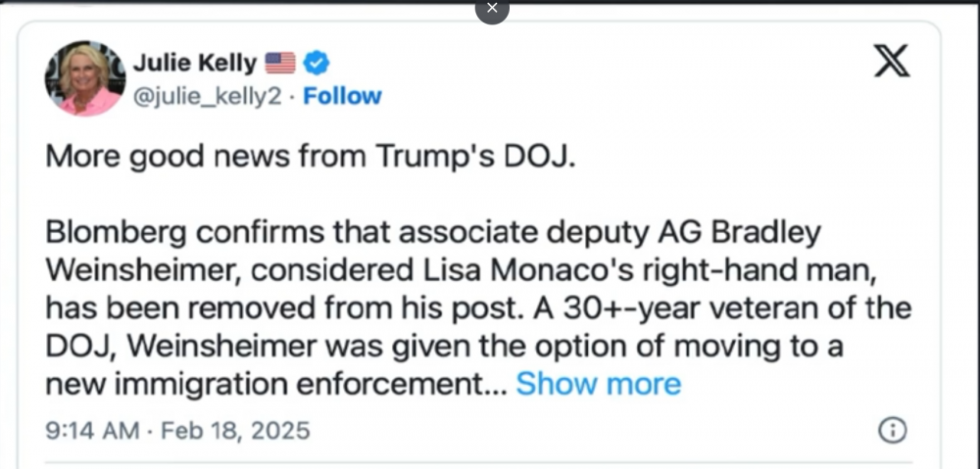Close the overlay with the top X button
Screen dimensions: 980x469
492,8
